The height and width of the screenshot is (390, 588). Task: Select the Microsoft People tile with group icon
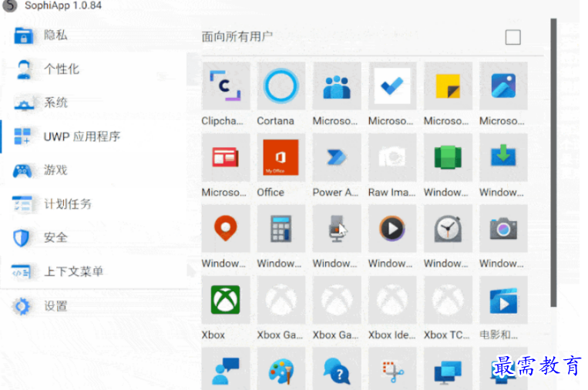[x=337, y=86]
